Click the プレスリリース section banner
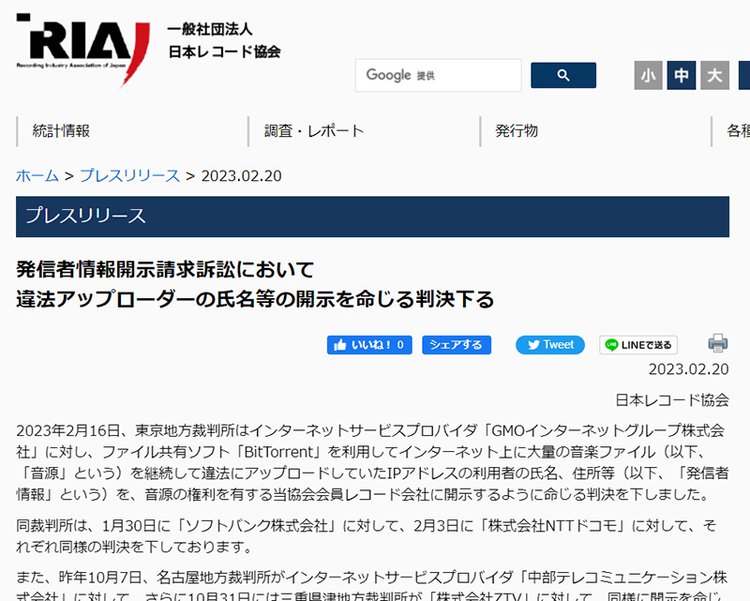The height and width of the screenshot is (601, 750). point(373,216)
